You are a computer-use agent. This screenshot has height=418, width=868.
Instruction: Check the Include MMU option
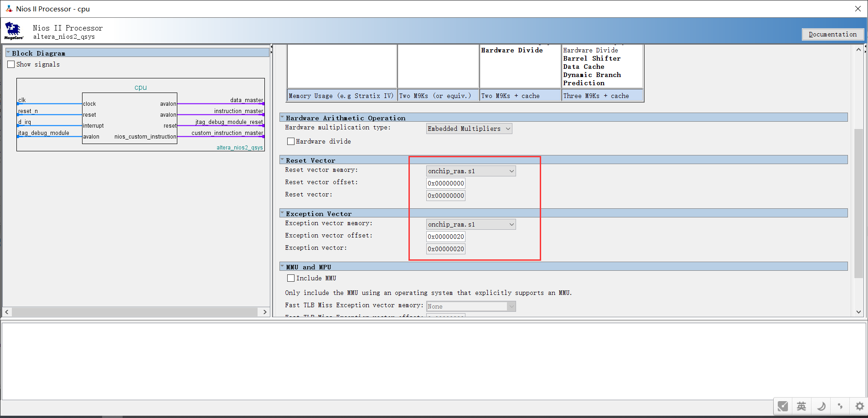[x=291, y=278]
